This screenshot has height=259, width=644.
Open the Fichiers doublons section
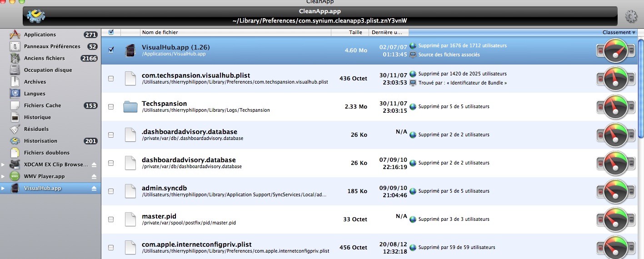point(46,153)
